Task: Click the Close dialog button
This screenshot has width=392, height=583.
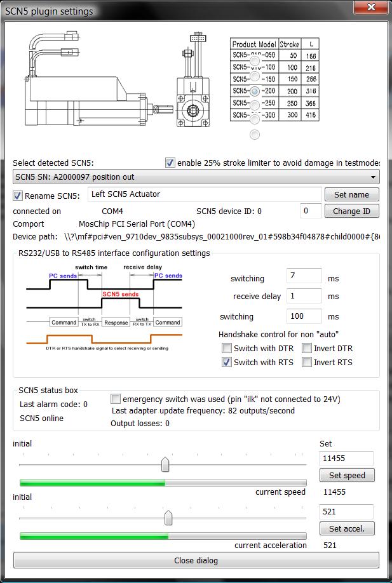Action: click(x=196, y=560)
